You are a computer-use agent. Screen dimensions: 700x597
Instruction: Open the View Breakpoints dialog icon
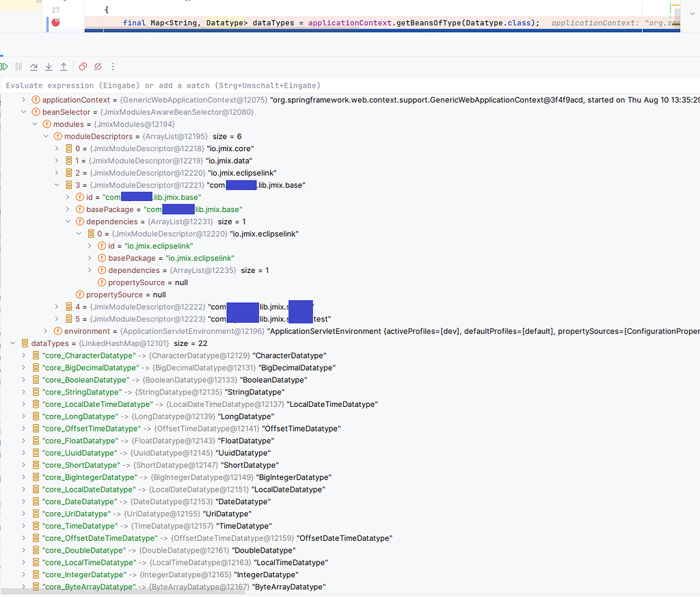[x=83, y=66]
